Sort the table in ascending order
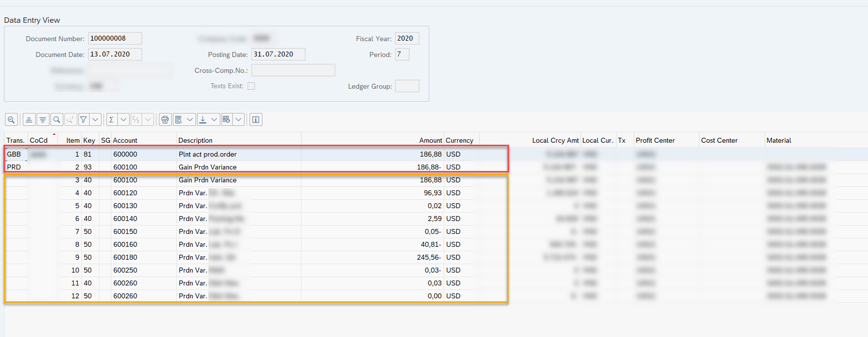The height and width of the screenshot is (337, 868). 29,119
